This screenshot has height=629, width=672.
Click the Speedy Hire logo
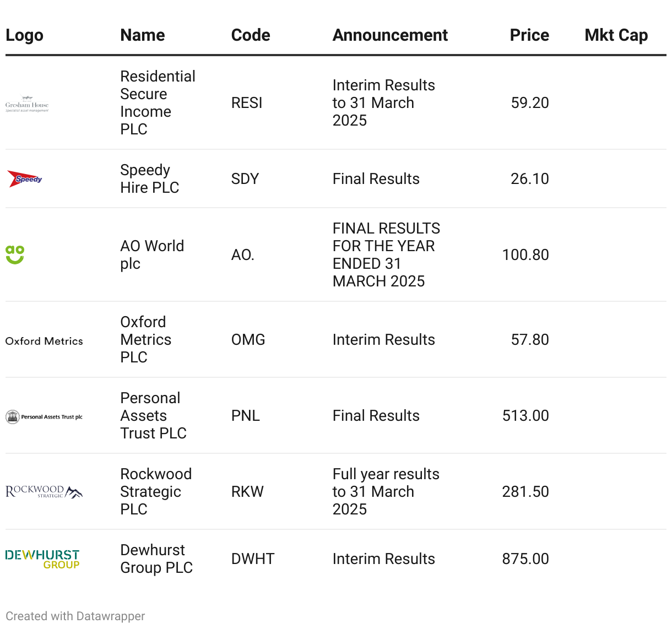[x=25, y=179]
